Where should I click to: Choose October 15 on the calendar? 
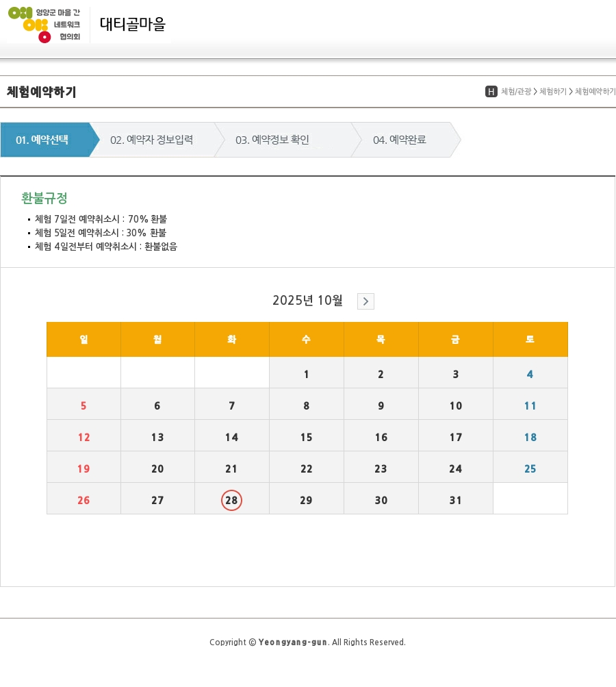click(306, 438)
